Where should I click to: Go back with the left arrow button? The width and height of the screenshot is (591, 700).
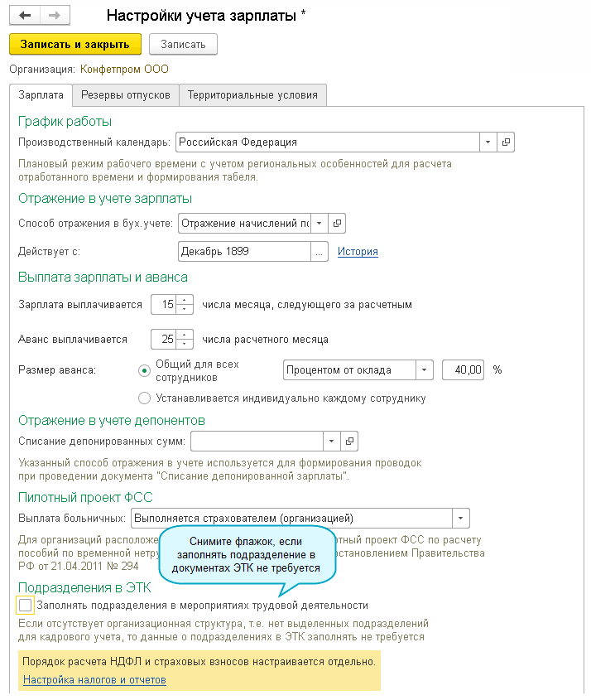pos(25,16)
